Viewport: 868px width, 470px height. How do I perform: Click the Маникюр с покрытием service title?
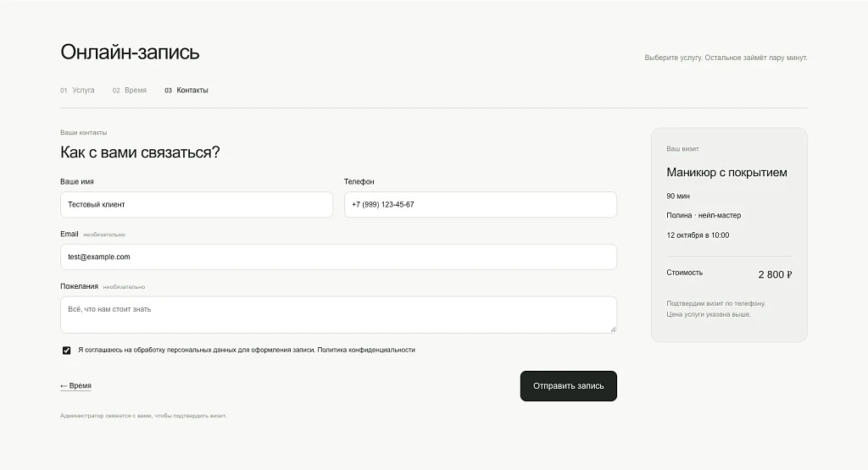point(726,173)
